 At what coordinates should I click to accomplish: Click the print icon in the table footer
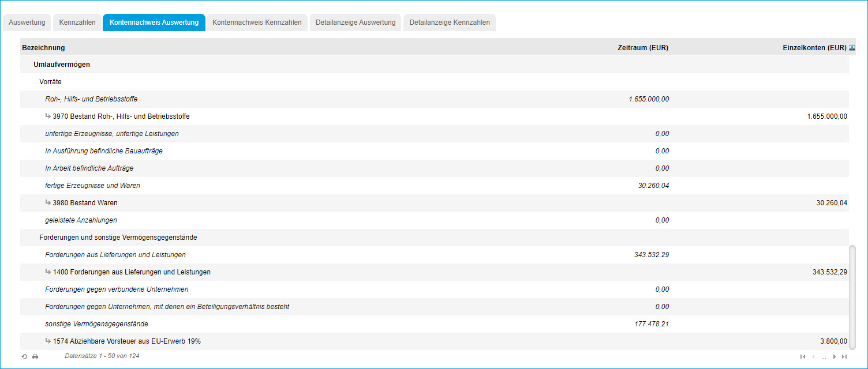(x=35, y=356)
